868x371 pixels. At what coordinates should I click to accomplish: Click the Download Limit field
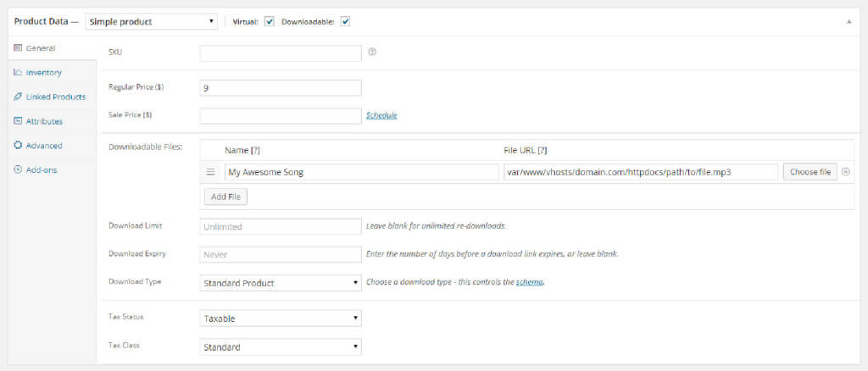pos(280,227)
